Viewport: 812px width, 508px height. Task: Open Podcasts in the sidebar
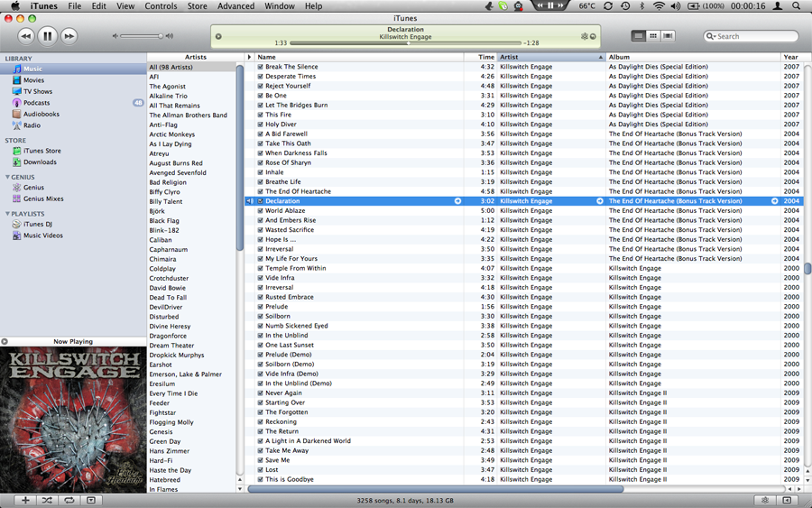click(x=36, y=103)
